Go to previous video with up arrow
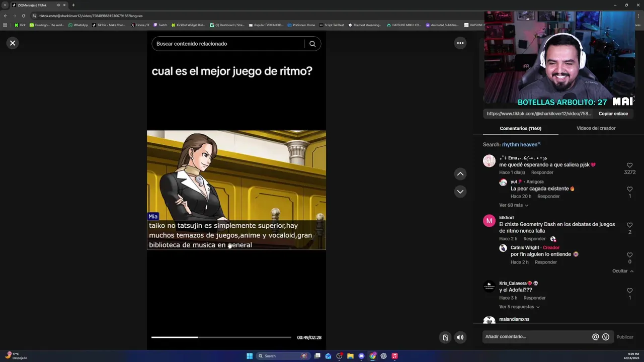This screenshot has width=644, height=362. click(460, 174)
